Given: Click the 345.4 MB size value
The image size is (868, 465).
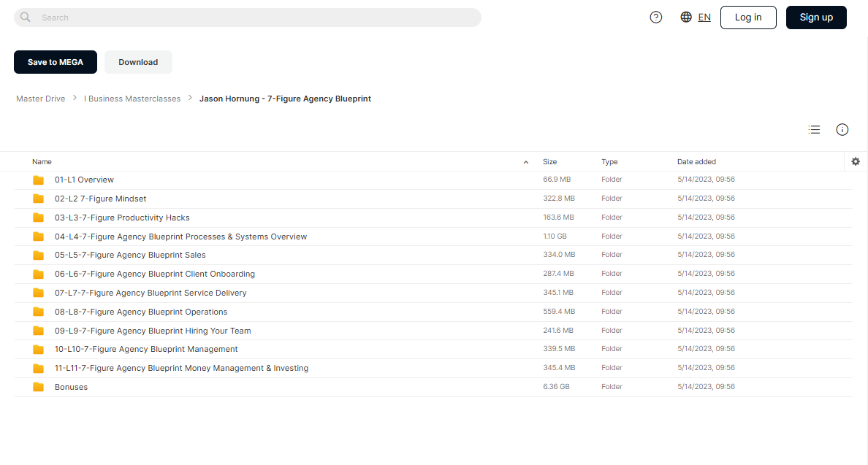Looking at the screenshot, I should point(558,367).
